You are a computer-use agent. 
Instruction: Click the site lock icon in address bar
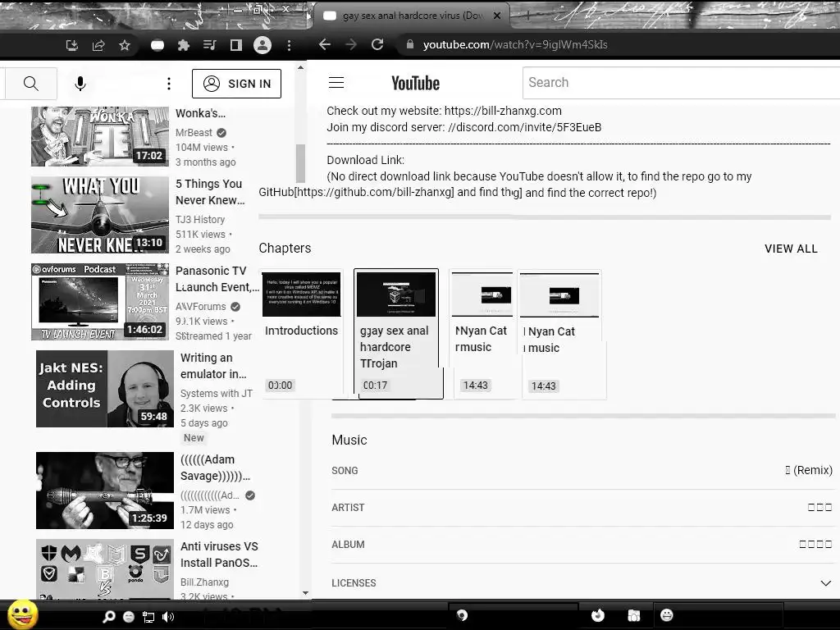point(410,44)
